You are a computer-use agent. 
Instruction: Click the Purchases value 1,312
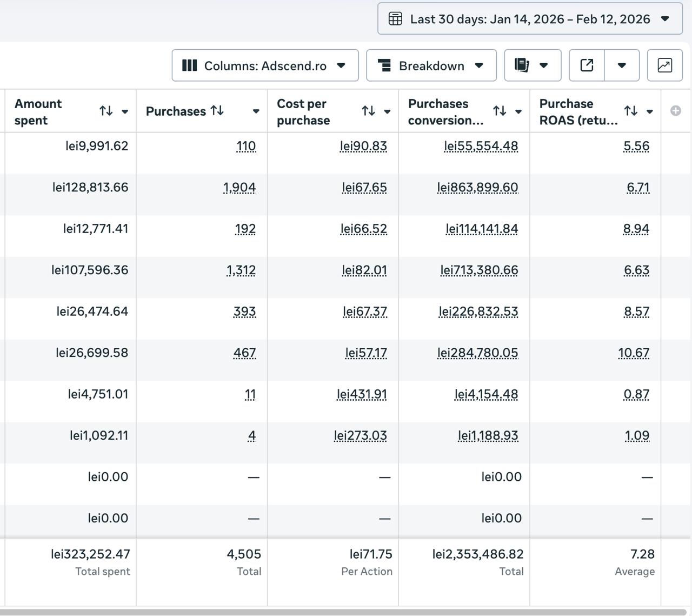(241, 270)
